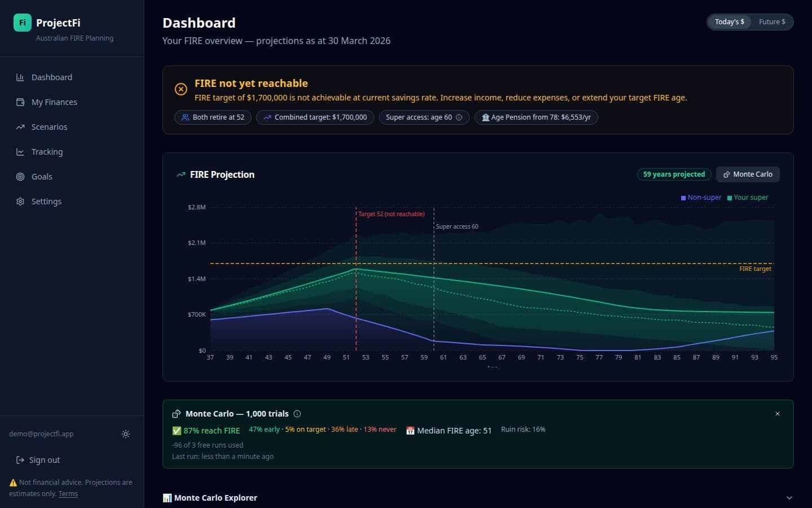The image size is (812, 508).
Task: Open Scenarios via its trend-line icon
Action: click(20, 126)
